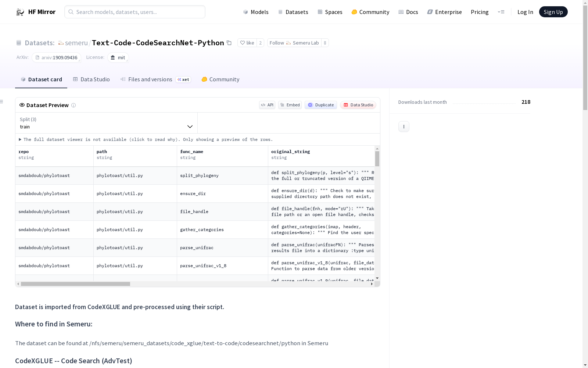Image resolution: width=588 pixels, height=368 pixels.
Task: Click the search magnifier icon
Action: pyautogui.click(x=71, y=12)
